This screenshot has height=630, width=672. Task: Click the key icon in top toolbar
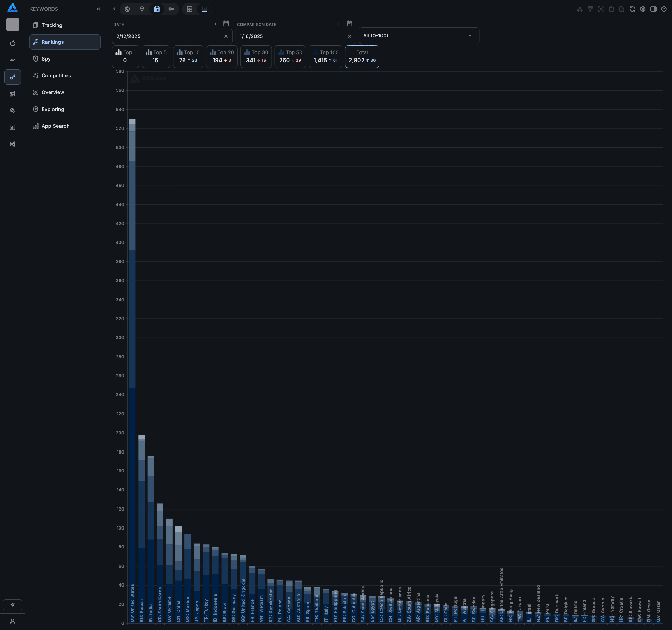(x=171, y=9)
